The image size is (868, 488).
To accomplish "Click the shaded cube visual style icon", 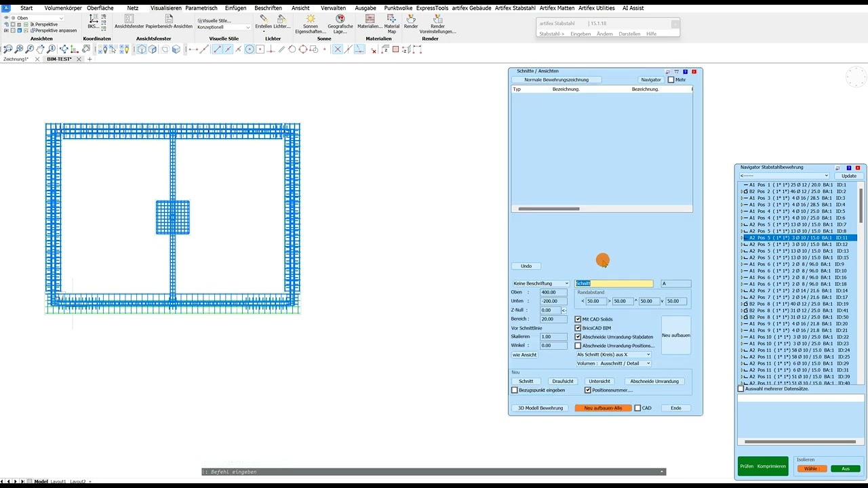I will click(x=176, y=49).
